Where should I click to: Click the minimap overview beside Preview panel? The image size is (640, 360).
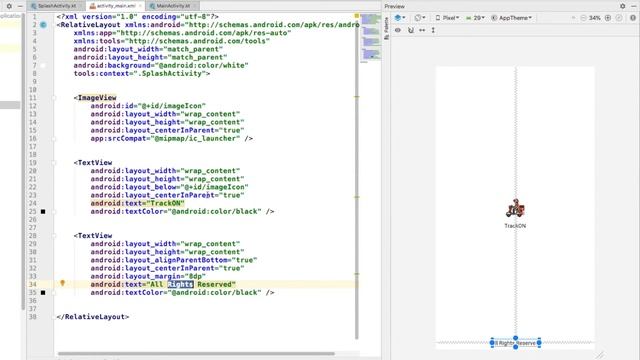371,38
